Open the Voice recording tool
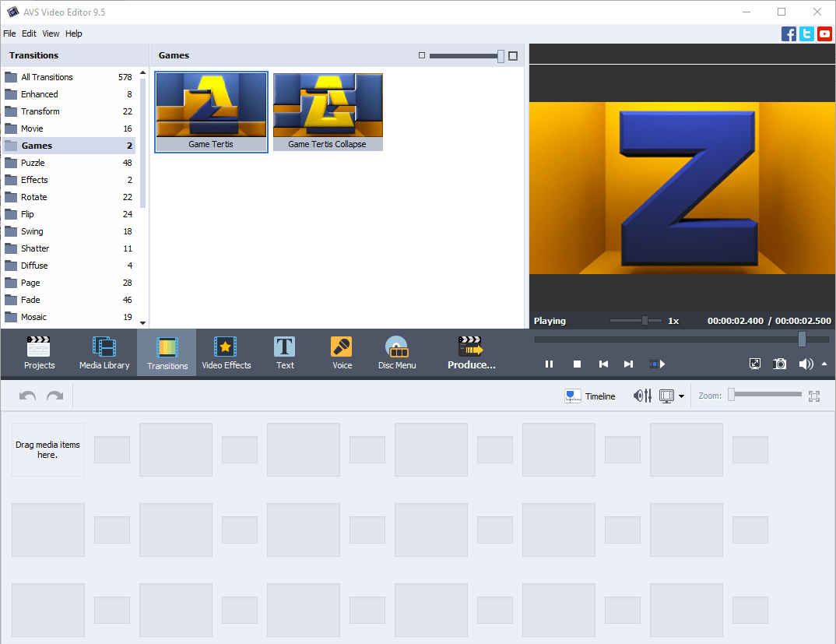This screenshot has height=644, width=836. pyautogui.click(x=341, y=352)
